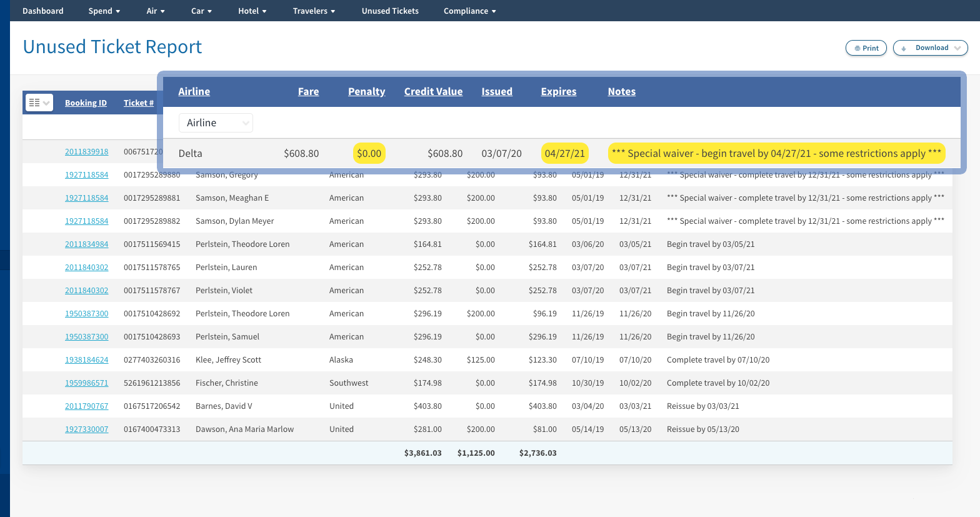Open the Download dropdown button

[x=931, y=48]
